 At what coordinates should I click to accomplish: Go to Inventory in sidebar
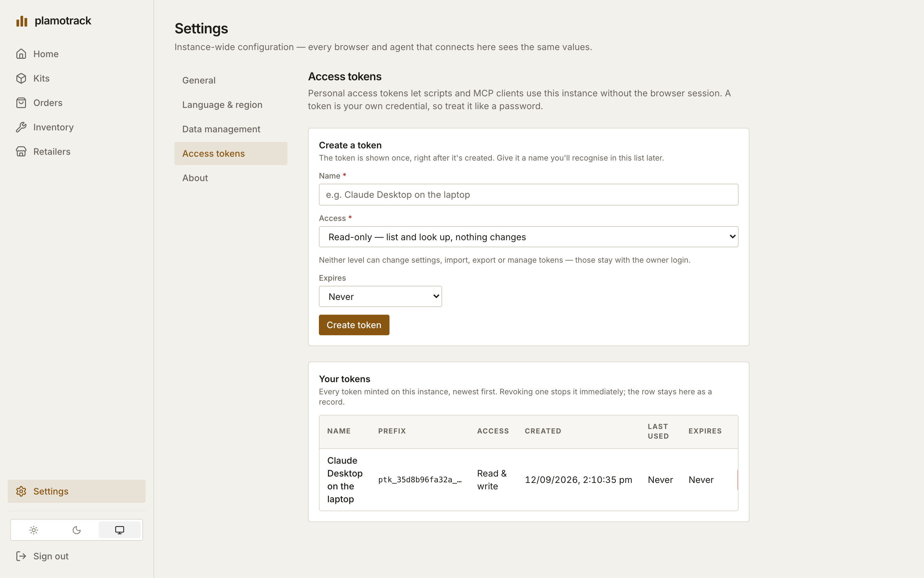(x=76, y=127)
